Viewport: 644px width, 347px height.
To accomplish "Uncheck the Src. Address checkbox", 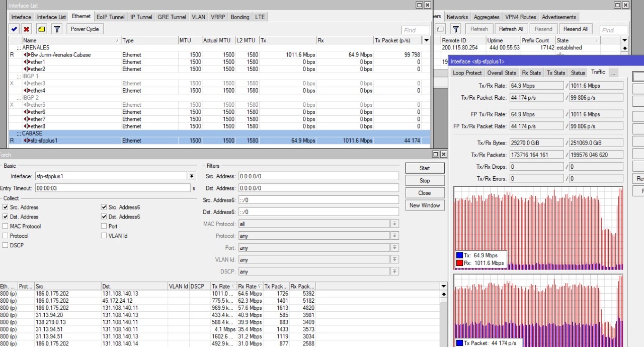I will tap(6, 207).
